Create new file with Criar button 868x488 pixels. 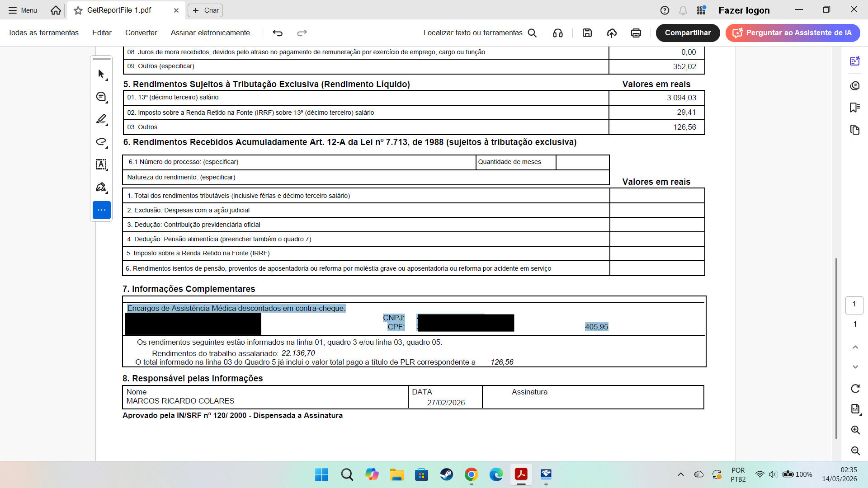pos(205,10)
